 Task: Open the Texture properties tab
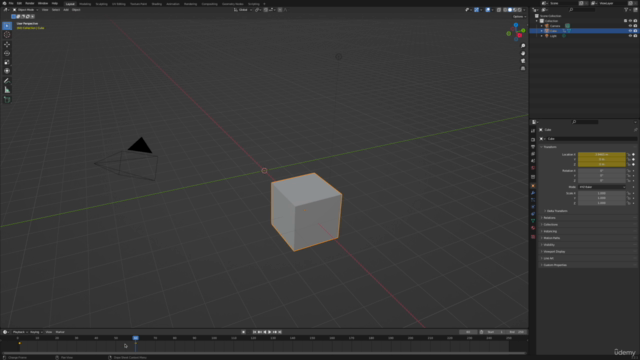[533, 237]
